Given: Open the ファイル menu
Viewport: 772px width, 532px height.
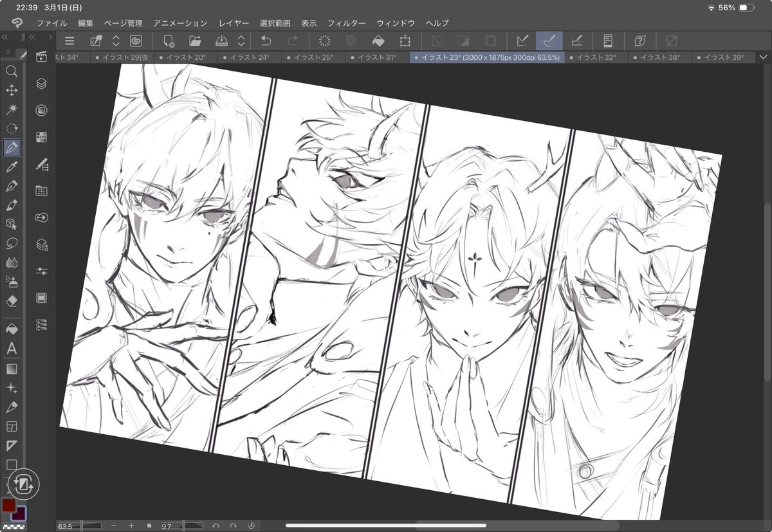Looking at the screenshot, I should point(51,23).
